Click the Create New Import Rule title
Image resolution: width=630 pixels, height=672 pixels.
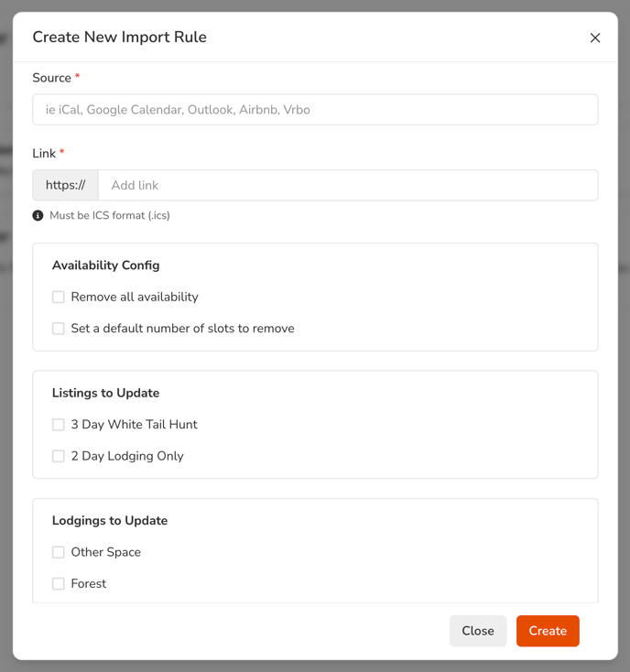(x=120, y=38)
